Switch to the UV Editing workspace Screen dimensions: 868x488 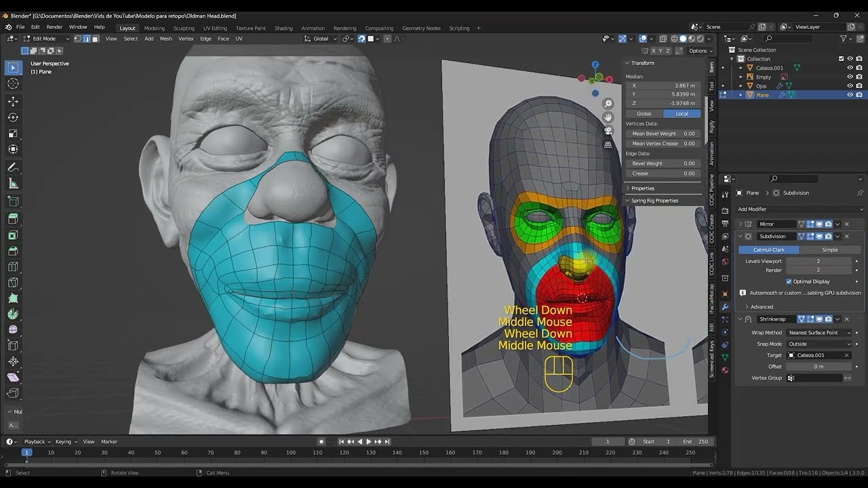(215, 28)
